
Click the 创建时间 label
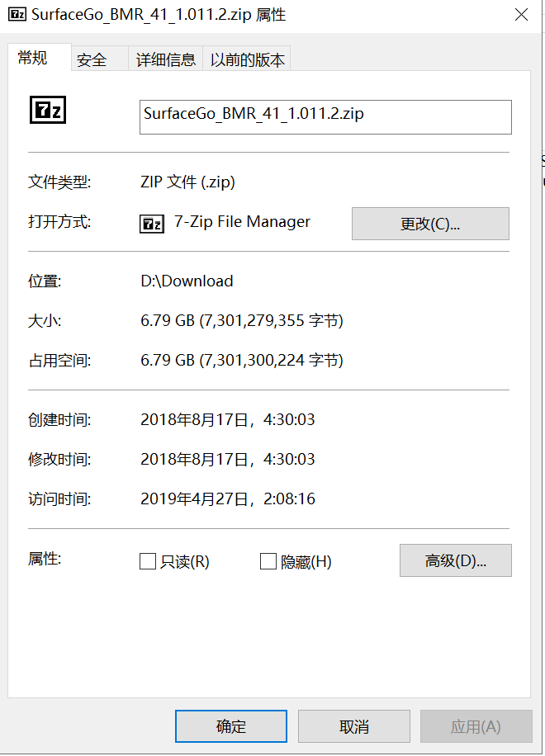coord(59,419)
